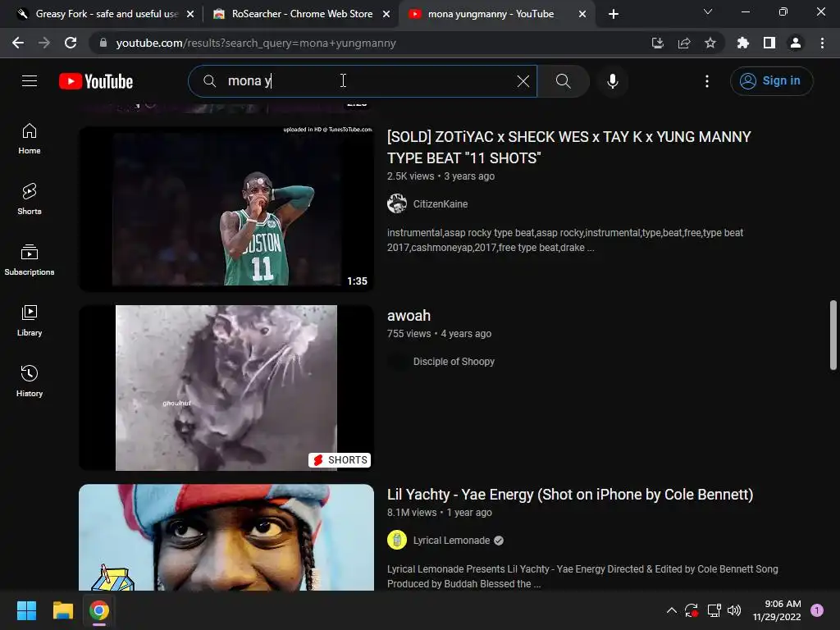Open Windows Start menu
Image resolution: width=840 pixels, height=630 pixels.
tap(26, 610)
